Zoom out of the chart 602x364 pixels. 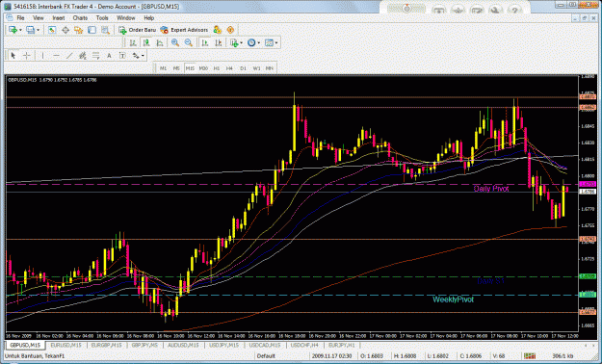(188, 43)
